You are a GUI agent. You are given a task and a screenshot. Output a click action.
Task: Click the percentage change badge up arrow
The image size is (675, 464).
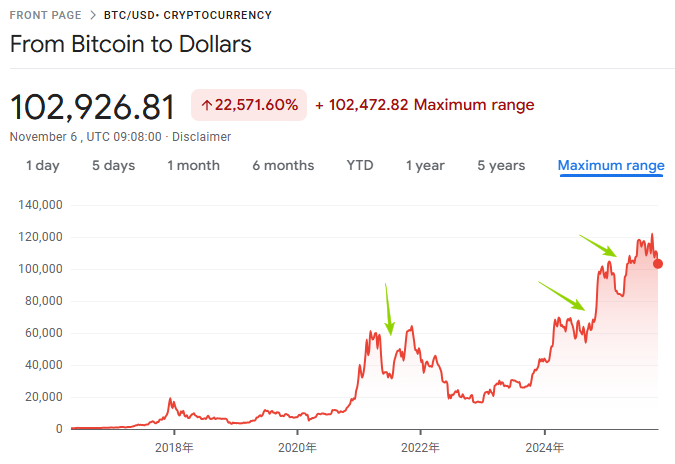(207, 105)
